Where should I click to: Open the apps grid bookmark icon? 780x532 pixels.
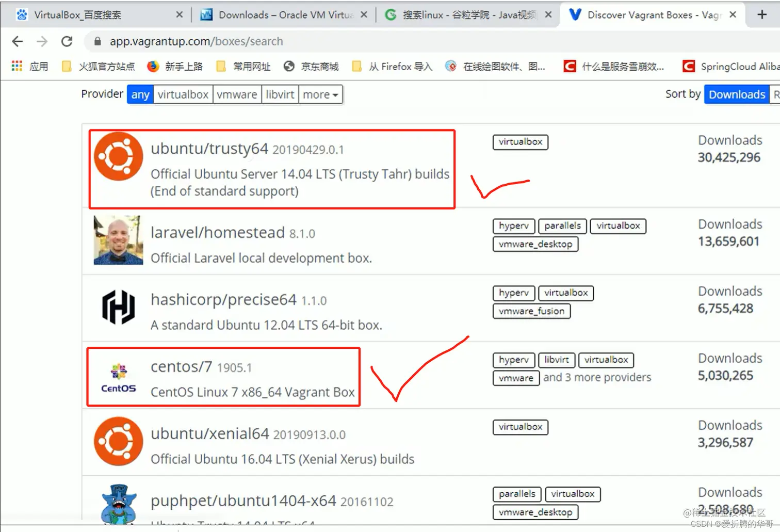pos(17,66)
